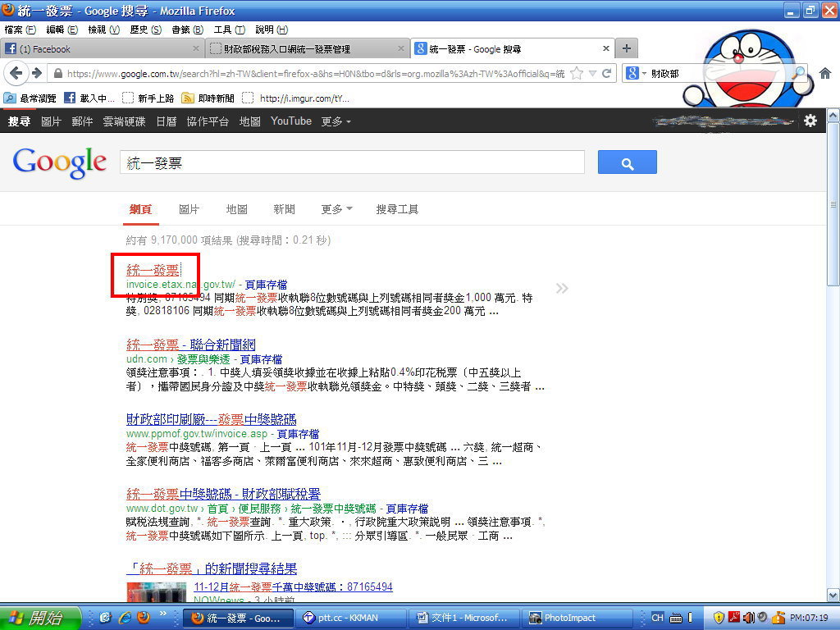Image resolution: width=840 pixels, height=630 pixels.
Task: Open the http://i.imgur.com bookmark
Action: pos(295,98)
